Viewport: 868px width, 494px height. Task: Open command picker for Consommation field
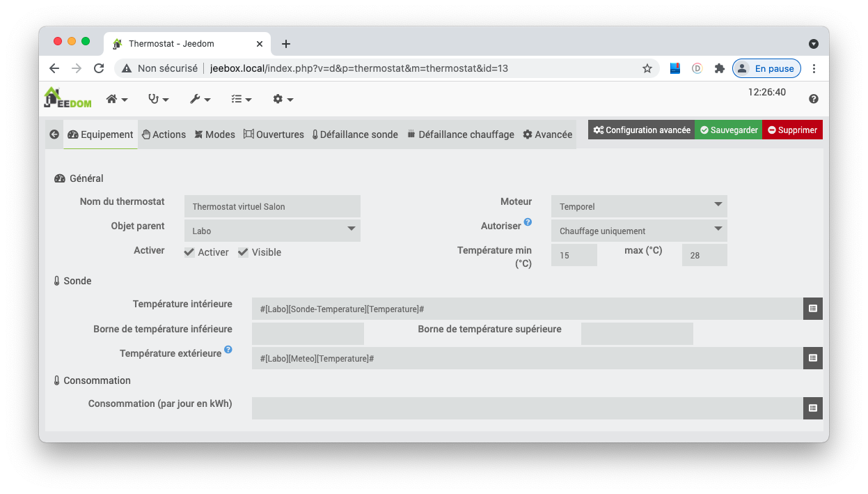click(x=812, y=408)
